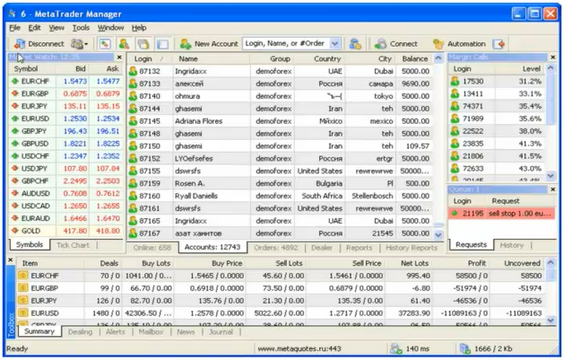This screenshot has width=565, height=361.
Task: Sort accounts by the Login column header
Action: point(150,59)
